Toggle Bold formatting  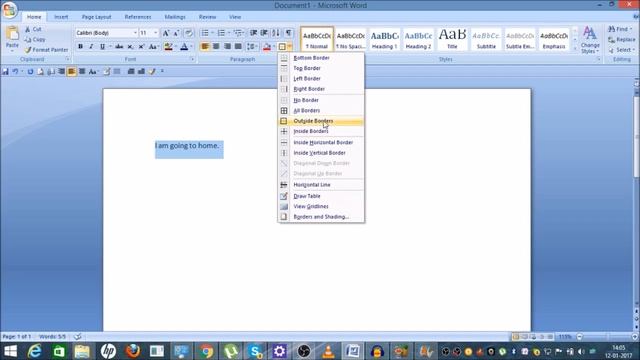[80, 47]
